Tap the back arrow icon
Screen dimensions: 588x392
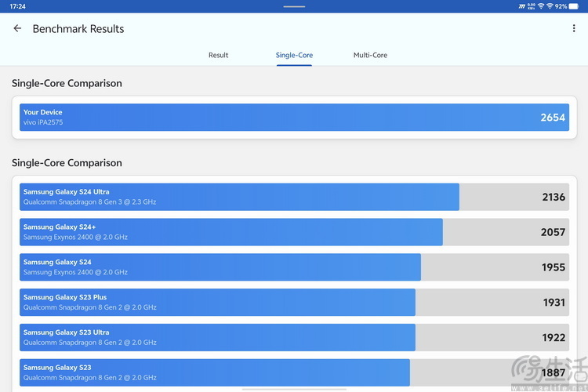pos(17,28)
